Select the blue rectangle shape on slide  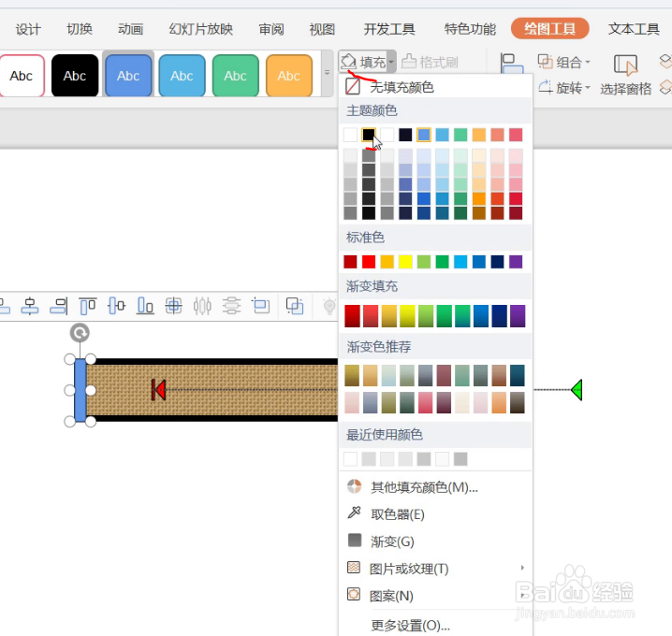[80, 390]
